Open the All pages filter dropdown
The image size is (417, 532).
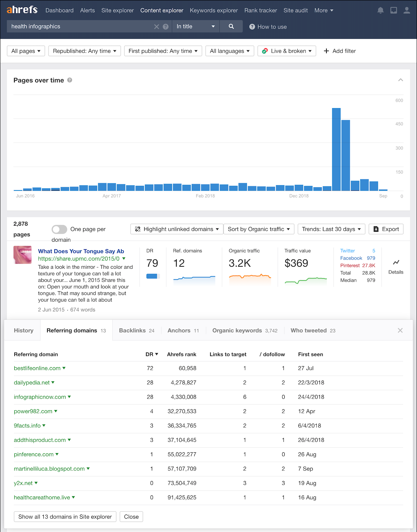(26, 51)
